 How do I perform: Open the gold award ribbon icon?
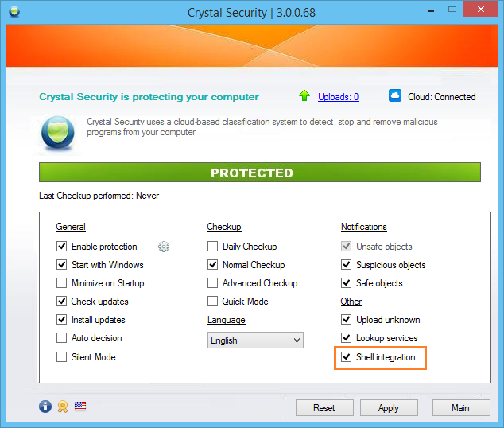pos(63,407)
